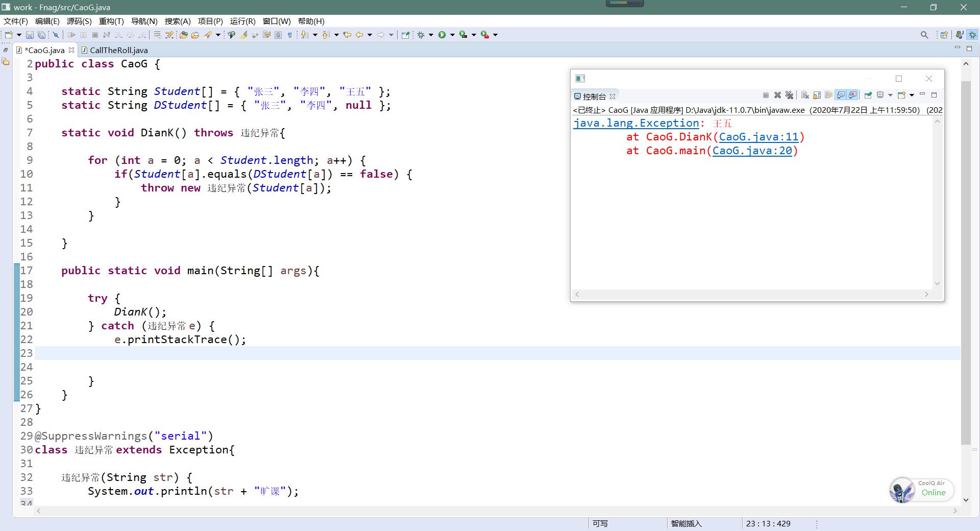Image resolution: width=980 pixels, height=531 pixels.
Task: Toggle console Scroll Lock
Action: pos(817,95)
